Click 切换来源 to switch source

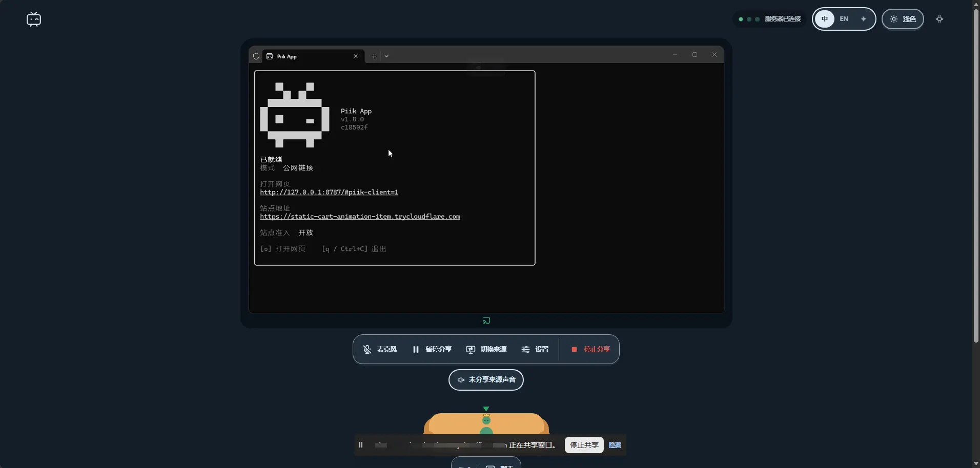point(486,349)
